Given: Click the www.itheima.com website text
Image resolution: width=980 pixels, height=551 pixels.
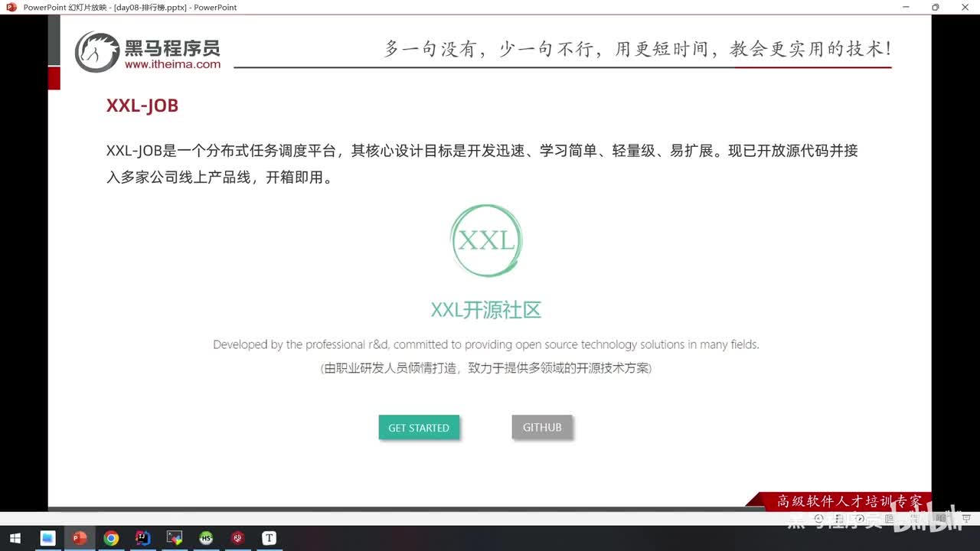Looking at the screenshot, I should 172,64.
